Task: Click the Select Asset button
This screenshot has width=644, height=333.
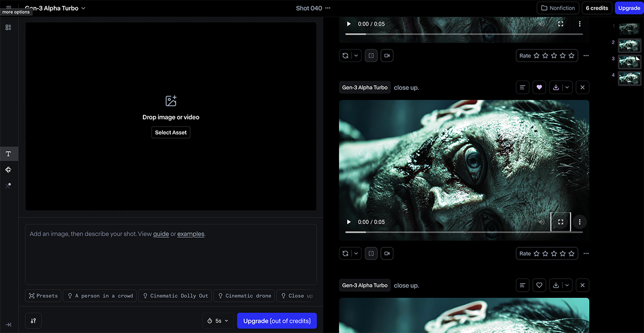Action: (x=171, y=132)
